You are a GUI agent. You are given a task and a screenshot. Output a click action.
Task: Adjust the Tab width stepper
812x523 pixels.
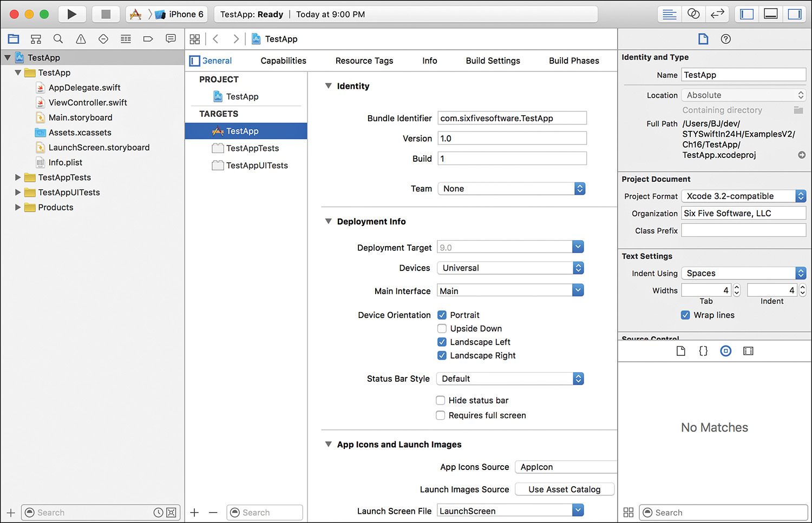click(737, 290)
